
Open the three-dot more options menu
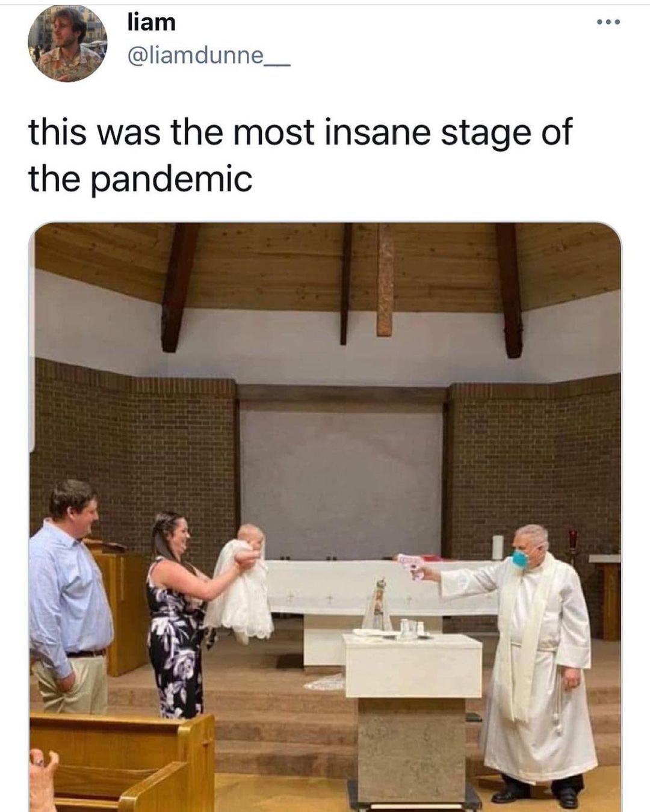coord(607,23)
